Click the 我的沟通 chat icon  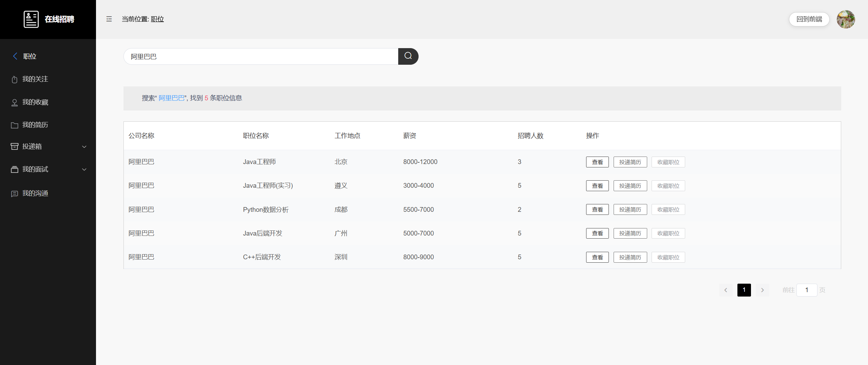[x=14, y=194]
